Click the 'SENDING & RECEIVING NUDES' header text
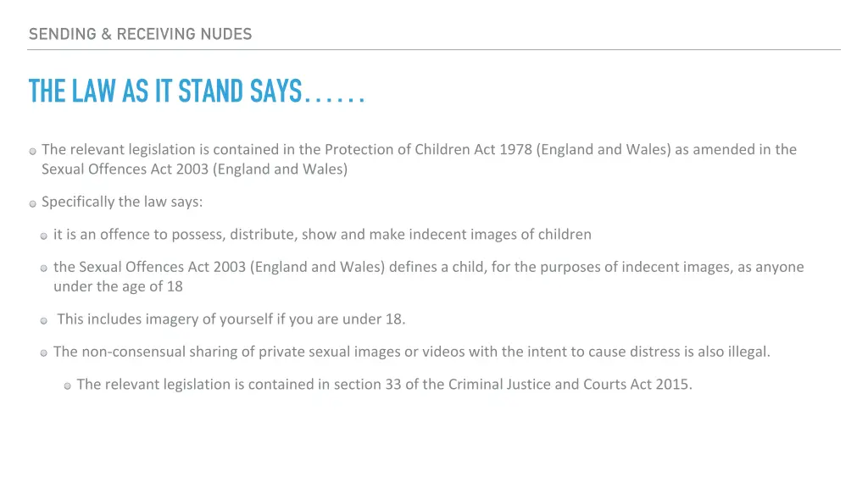868x488 pixels. pyautogui.click(x=140, y=34)
